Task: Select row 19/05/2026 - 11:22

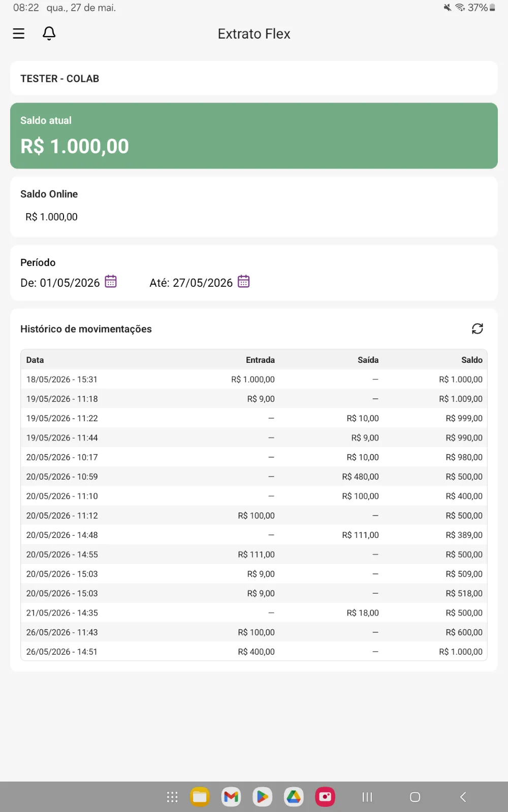Action: [x=254, y=418]
